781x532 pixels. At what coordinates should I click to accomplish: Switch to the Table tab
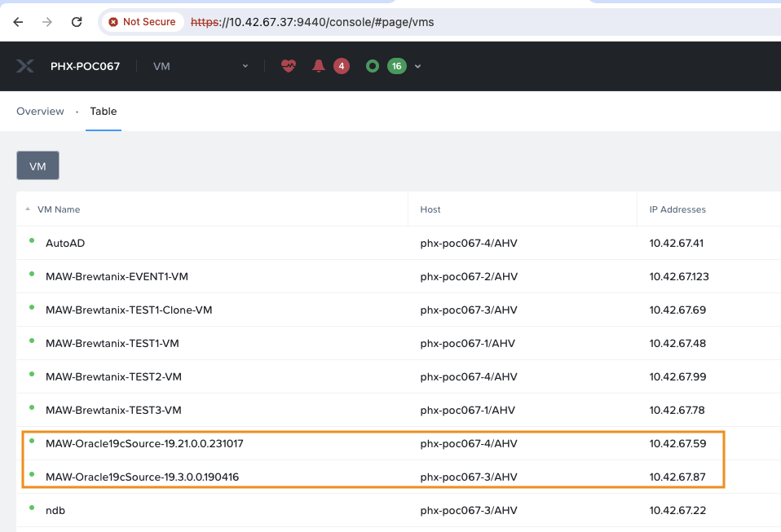click(103, 111)
